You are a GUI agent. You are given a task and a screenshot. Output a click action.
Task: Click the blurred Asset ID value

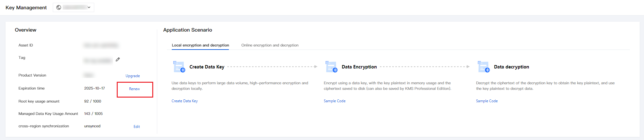click(101, 46)
